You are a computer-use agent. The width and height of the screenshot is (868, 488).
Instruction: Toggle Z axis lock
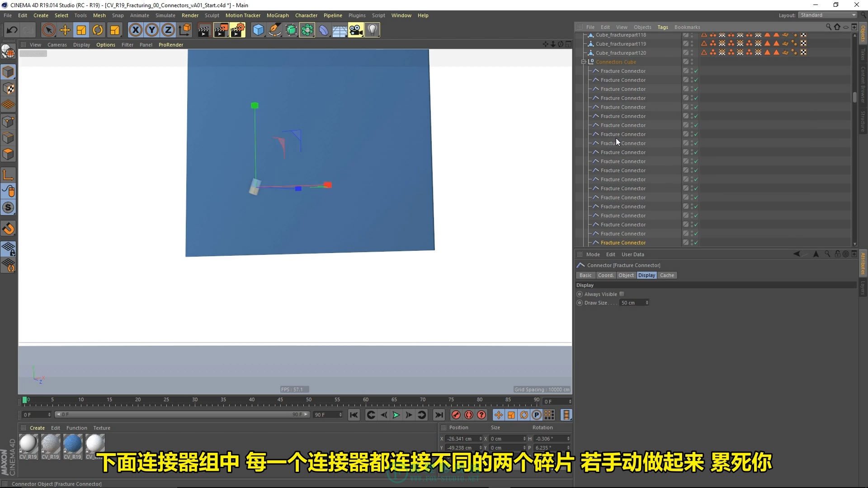coord(168,30)
